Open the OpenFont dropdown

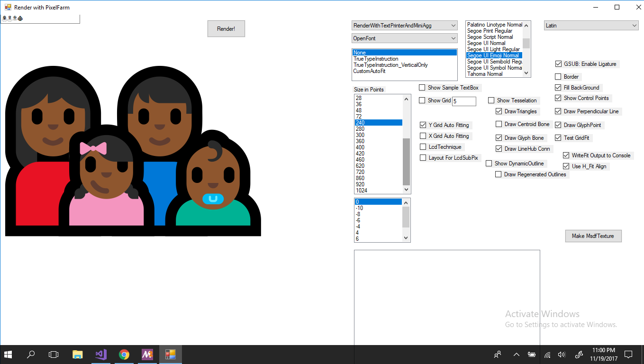pyautogui.click(x=404, y=38)
